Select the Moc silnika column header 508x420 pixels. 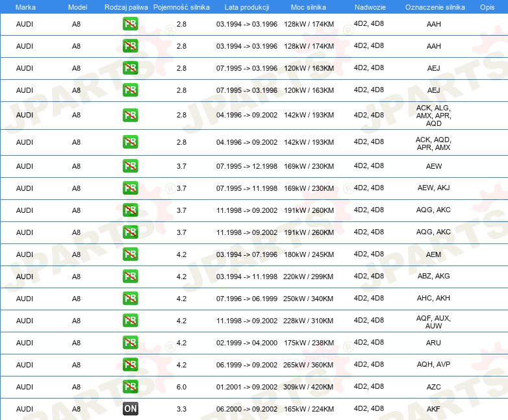[x=309, y=7]
